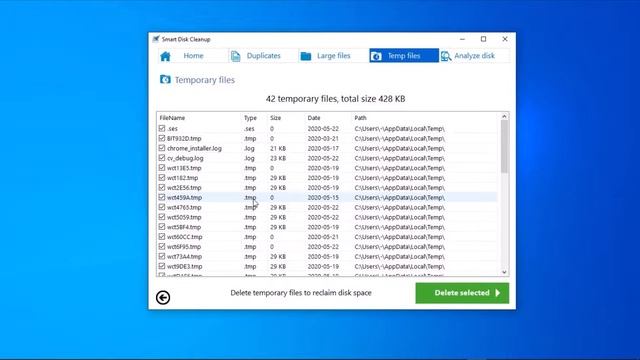Uncheck the wct6F95.tmp checkbox
Screen dimensions: 640x360
tap(162, 247)
